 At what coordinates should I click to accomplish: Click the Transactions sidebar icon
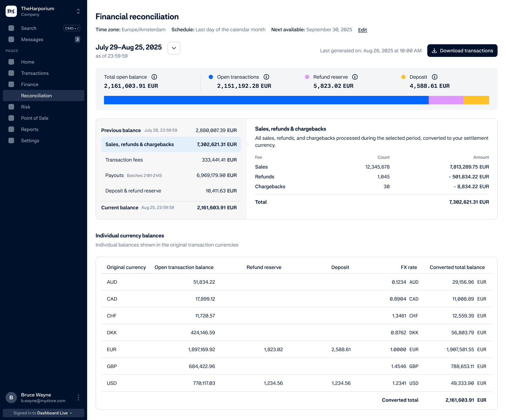(x=11, y=73)
